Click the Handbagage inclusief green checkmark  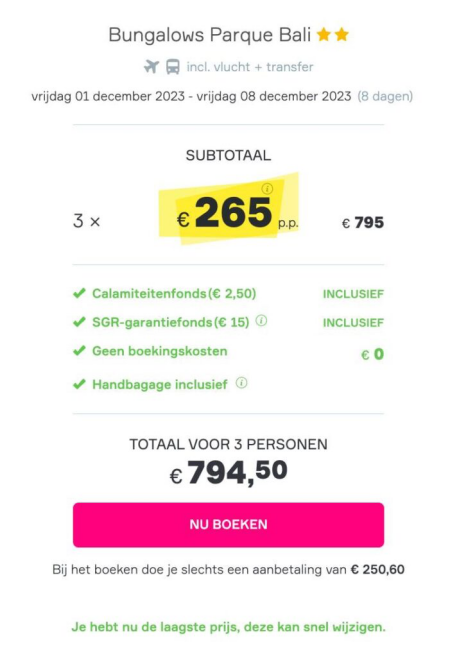[x=79, y=384]
